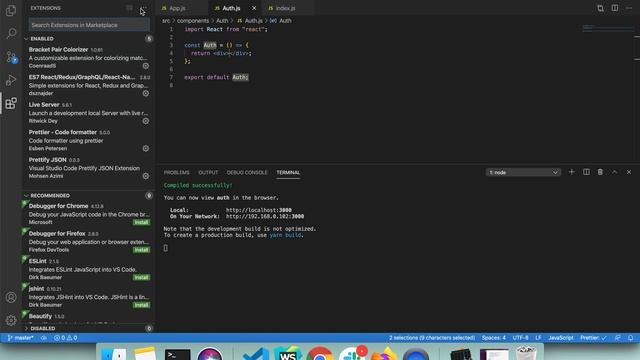Screen dimensions: 640x360
Task: Install jshint extension
Action: [141, 305]
